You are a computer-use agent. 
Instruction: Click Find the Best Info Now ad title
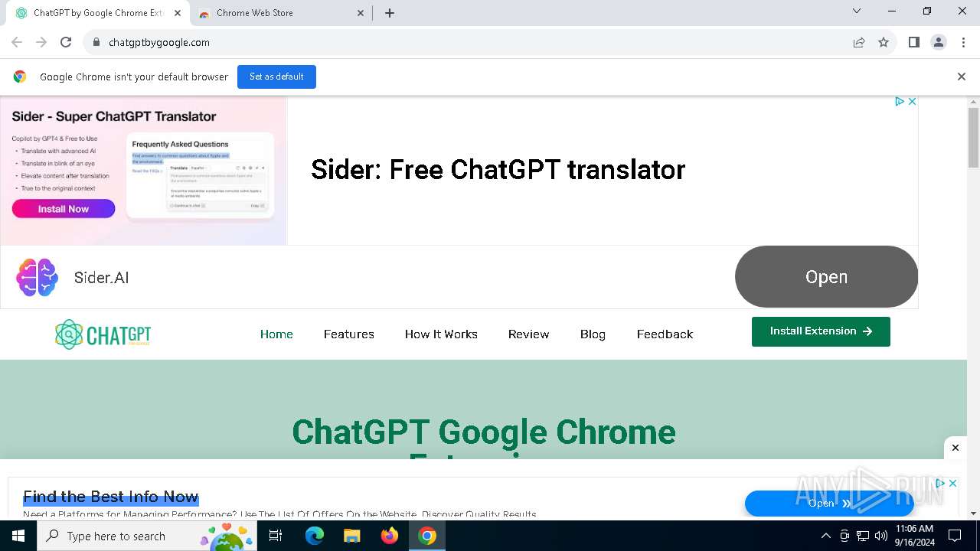[x=111, y=497]
